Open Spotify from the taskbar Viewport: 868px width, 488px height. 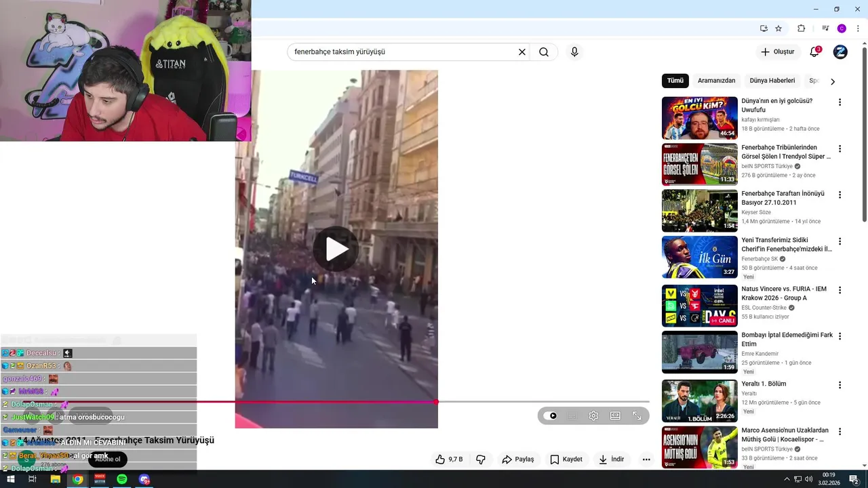point(122,479)
